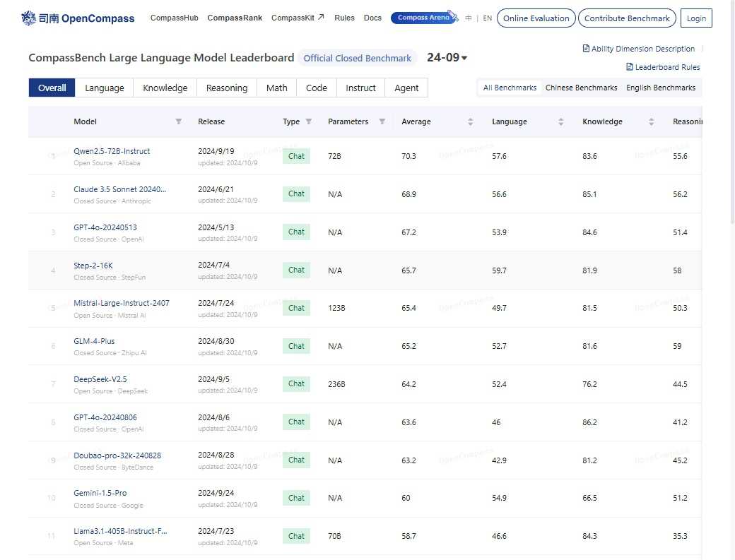This screenshot has height=560, width=735.
Task: Launch Compass Arena
Action: (424, 18)
